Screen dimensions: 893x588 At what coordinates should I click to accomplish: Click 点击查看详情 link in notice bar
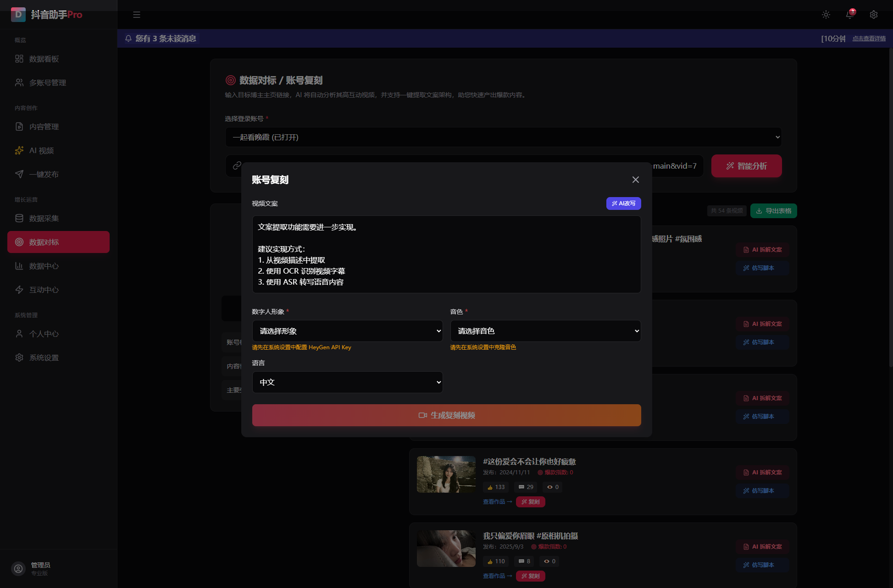[x=869, y=38]
